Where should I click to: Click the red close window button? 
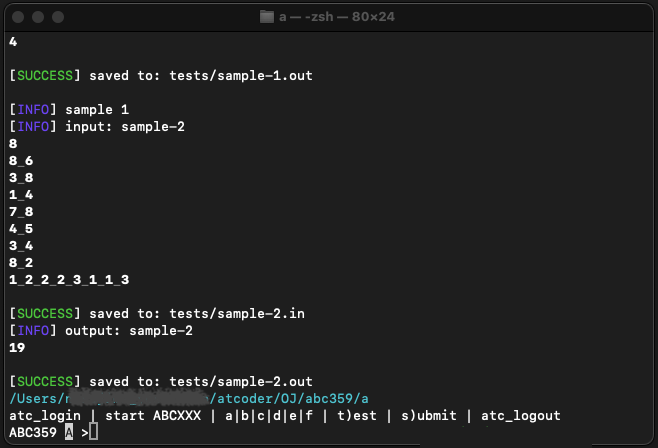[x=18, y=17]
